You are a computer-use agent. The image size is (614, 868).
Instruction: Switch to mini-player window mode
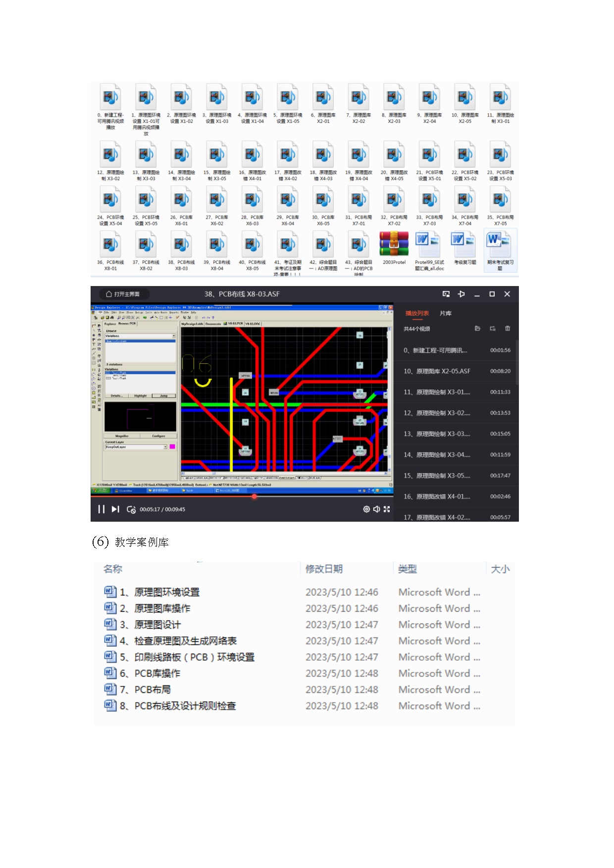tap(446, 294)
